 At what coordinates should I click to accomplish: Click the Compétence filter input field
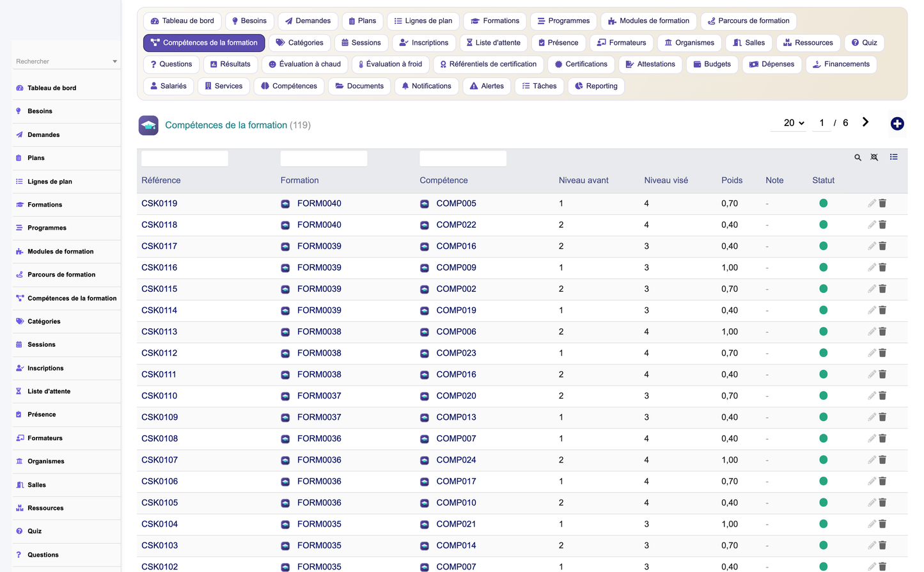point(463,159)
